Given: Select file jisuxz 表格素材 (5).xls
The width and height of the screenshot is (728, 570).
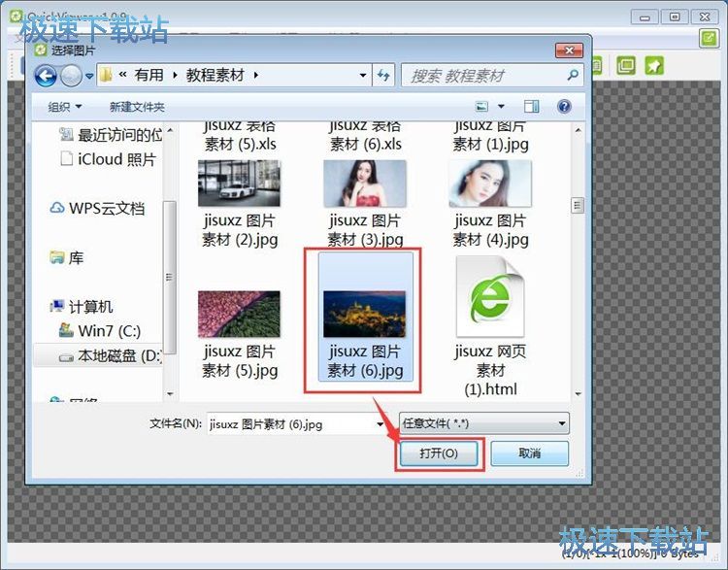Looking at the screenshot, I should (x=240, y=138).
